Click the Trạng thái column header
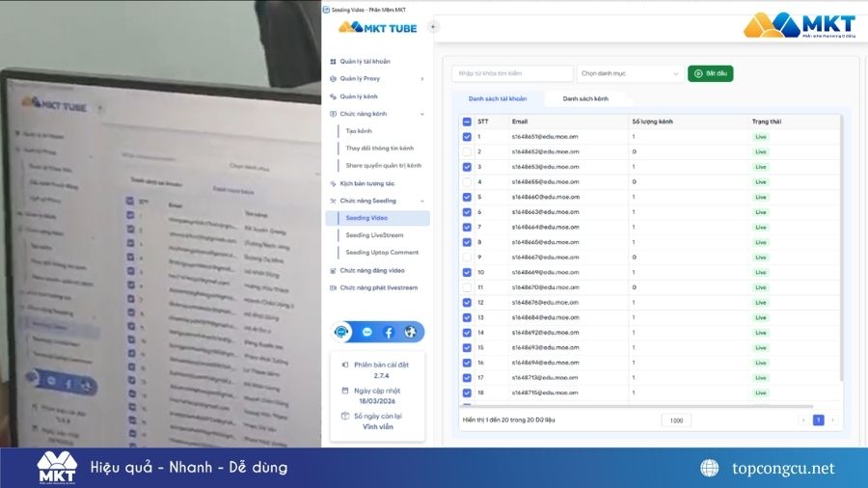 tap(766, 122)
